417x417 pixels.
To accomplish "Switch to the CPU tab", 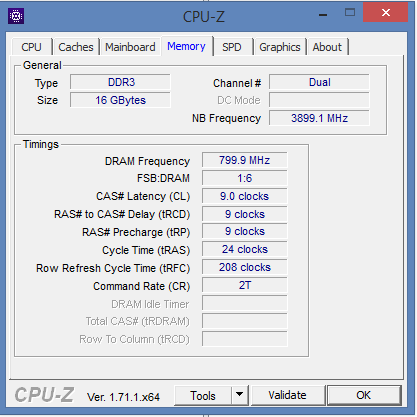I will pyautogui.click(x=32, y=47).
